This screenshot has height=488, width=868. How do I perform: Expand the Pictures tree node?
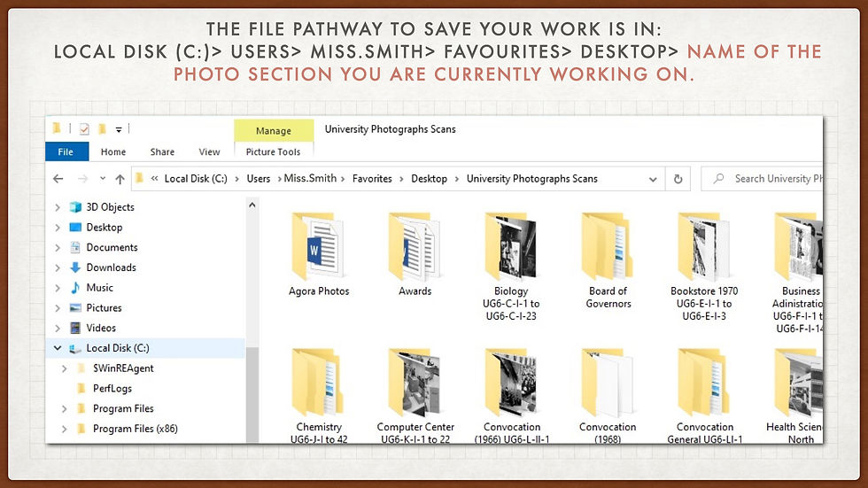[58, 307]
